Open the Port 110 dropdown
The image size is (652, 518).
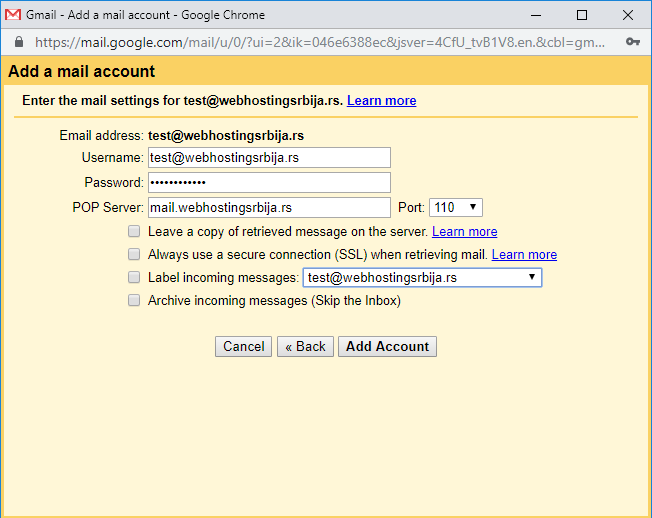456,207
